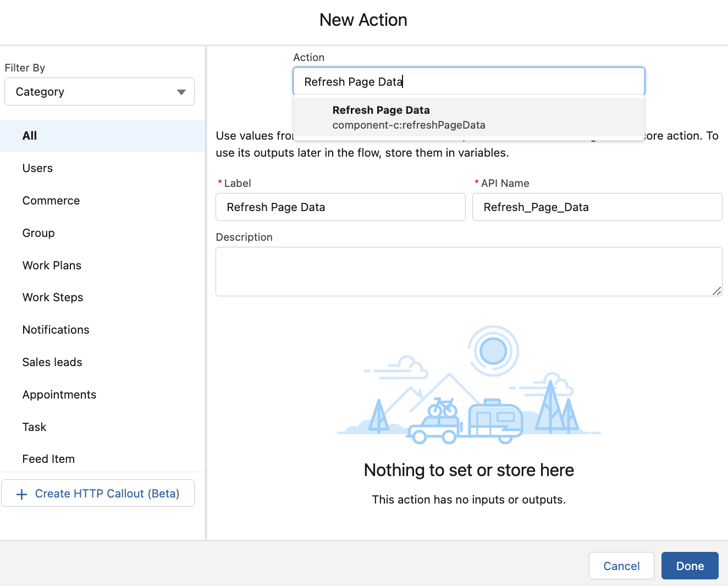The image size is (728, 586).
Task: Edit the API Name field
Action: point(597,207)
